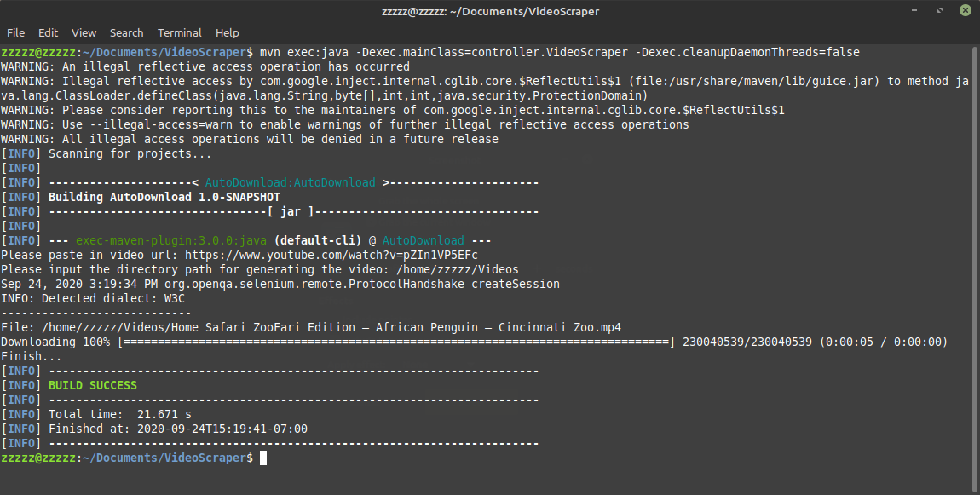Open the Terminal menu
Viewport: 980px width, 495px height.
(179, 33)
